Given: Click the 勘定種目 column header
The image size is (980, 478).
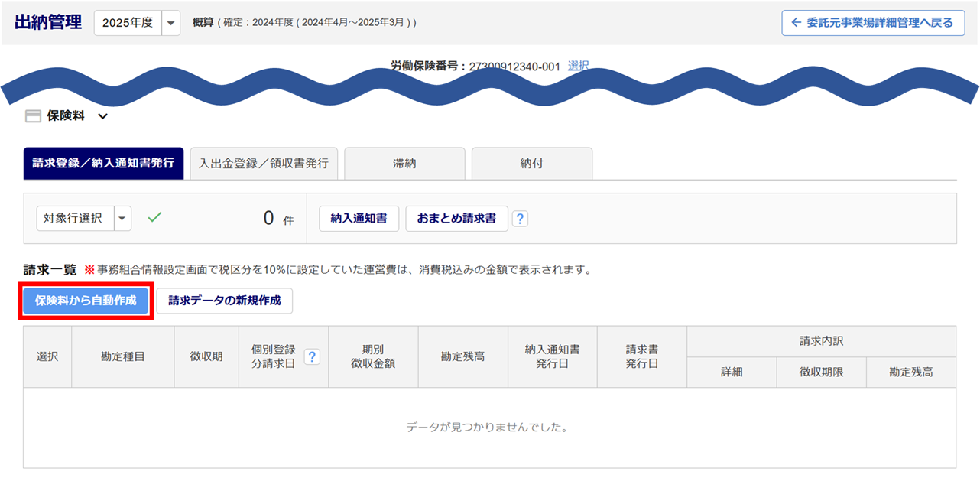Looking at the screenshot, I should pyautogui.click(x=122, y=356).
